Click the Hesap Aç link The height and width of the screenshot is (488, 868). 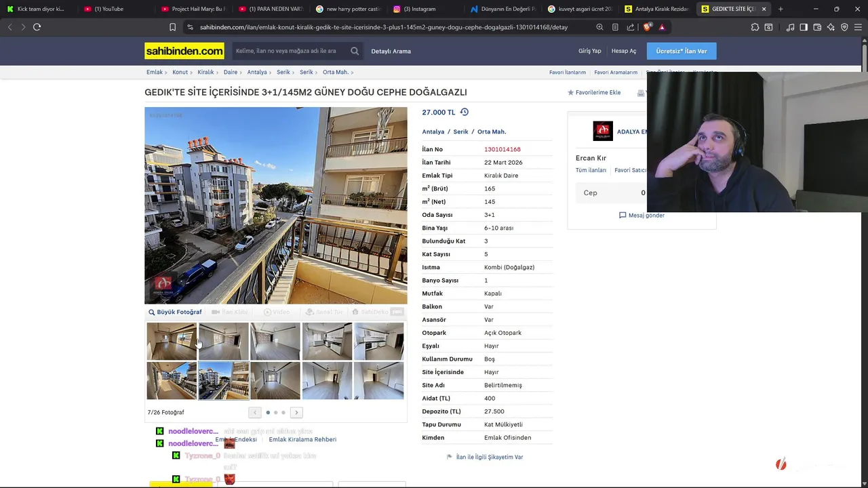click(624, 51)
